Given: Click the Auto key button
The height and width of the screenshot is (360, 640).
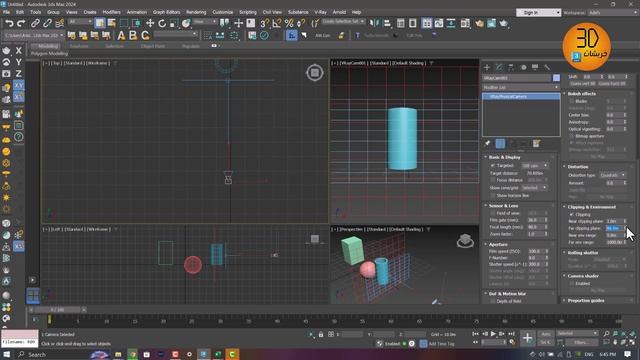Looking at the screenshot, I should click(x=546, y=334).
